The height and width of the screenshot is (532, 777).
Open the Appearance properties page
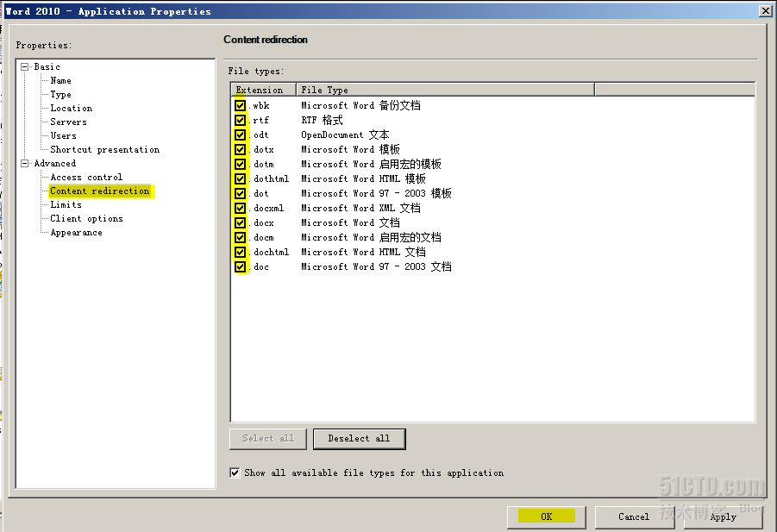tap(76, 232)
